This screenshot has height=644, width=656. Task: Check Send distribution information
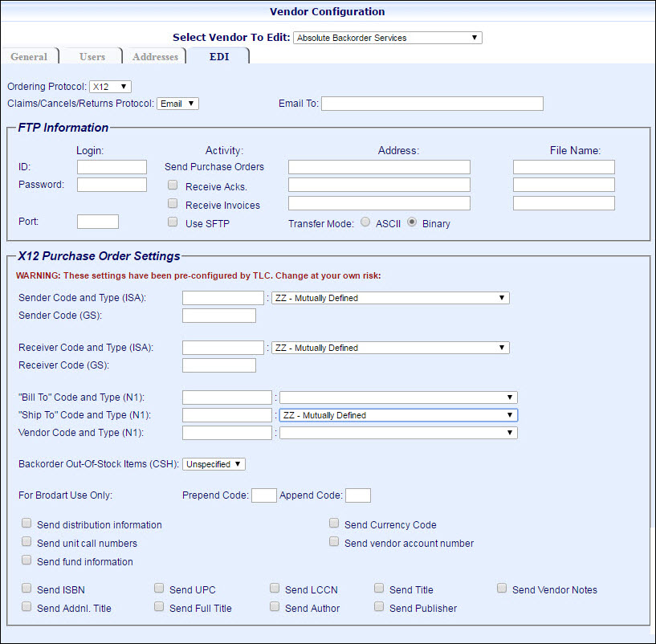point(26,523)
